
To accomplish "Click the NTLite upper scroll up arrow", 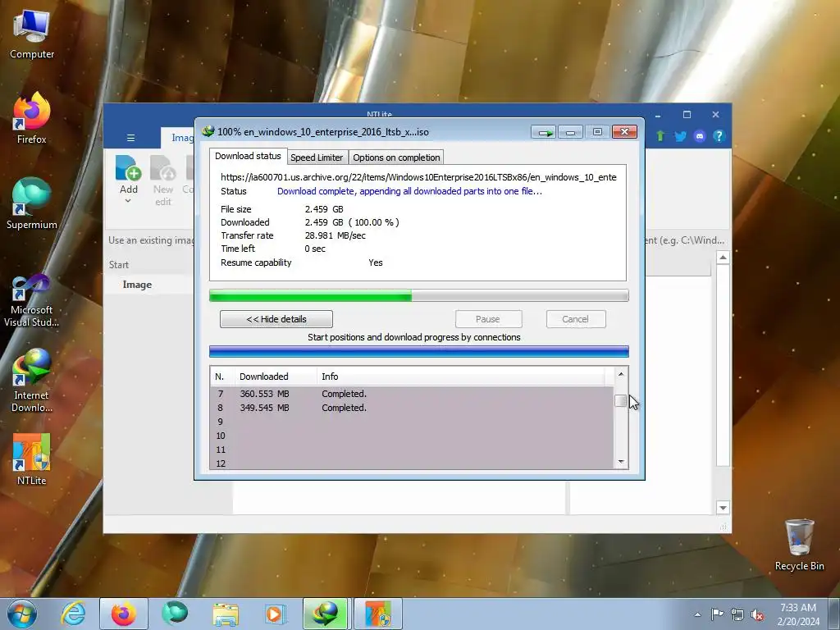I will (723, 258).
